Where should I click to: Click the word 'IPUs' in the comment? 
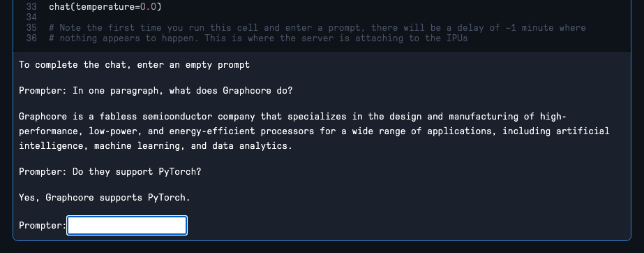click(457, 38)
